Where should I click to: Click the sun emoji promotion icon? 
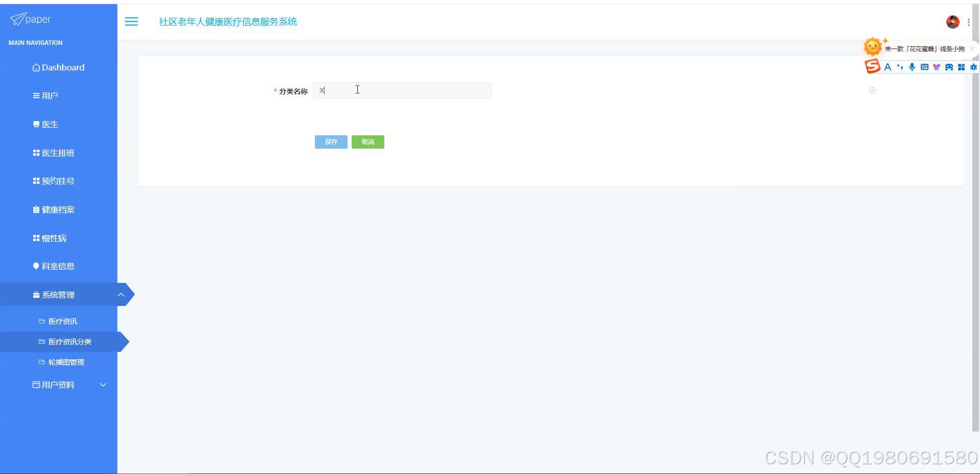[872, 47]
